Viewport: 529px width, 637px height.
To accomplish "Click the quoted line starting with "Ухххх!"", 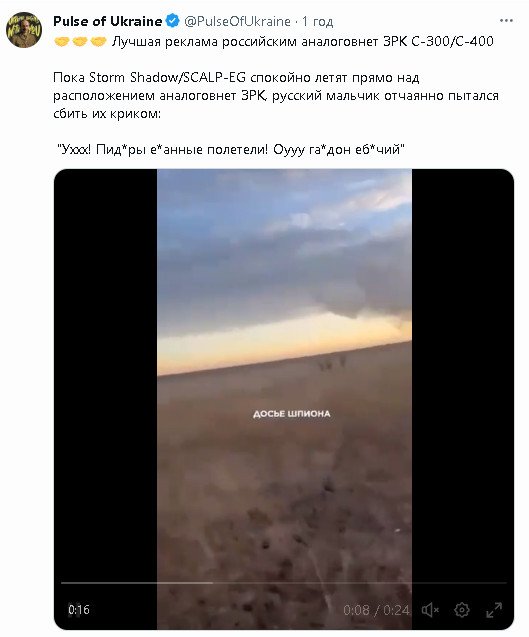I will click(230, 150).
